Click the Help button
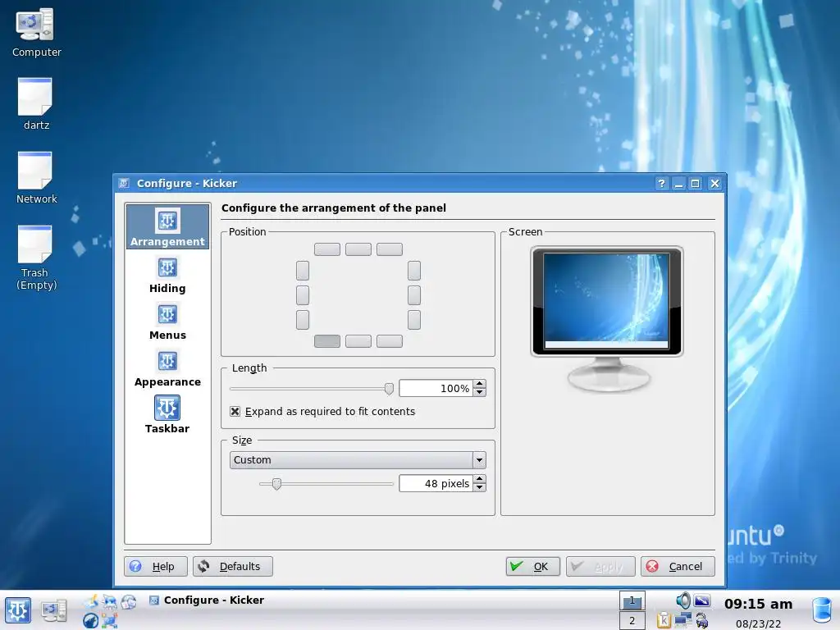This screenshot has height=630, width=840. tap(156, 566)
